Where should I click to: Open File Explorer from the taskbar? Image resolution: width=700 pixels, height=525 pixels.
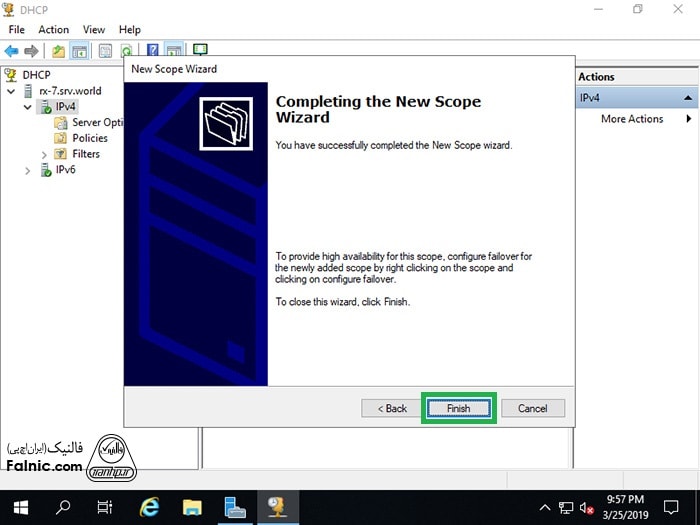point(192,508)
